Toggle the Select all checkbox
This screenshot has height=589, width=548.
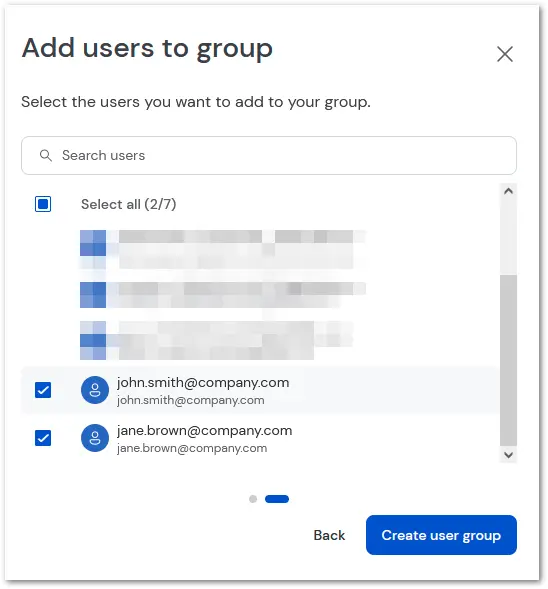pyautogui.click(x=43, y=204)
